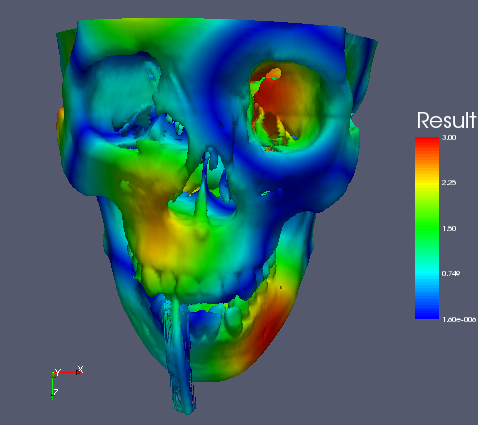Click the green Z axis arrow line
Screen dimensions: 478x425
pyautogui.click(x=53, y=386)
